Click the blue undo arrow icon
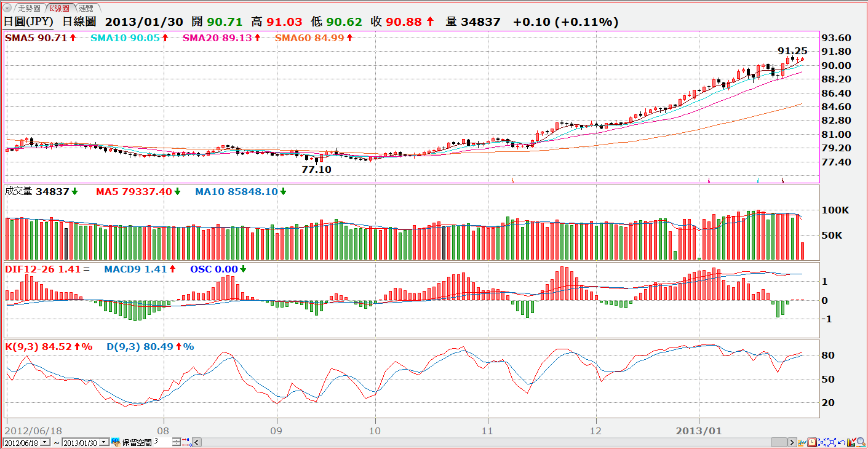 [x=842, y=442]
